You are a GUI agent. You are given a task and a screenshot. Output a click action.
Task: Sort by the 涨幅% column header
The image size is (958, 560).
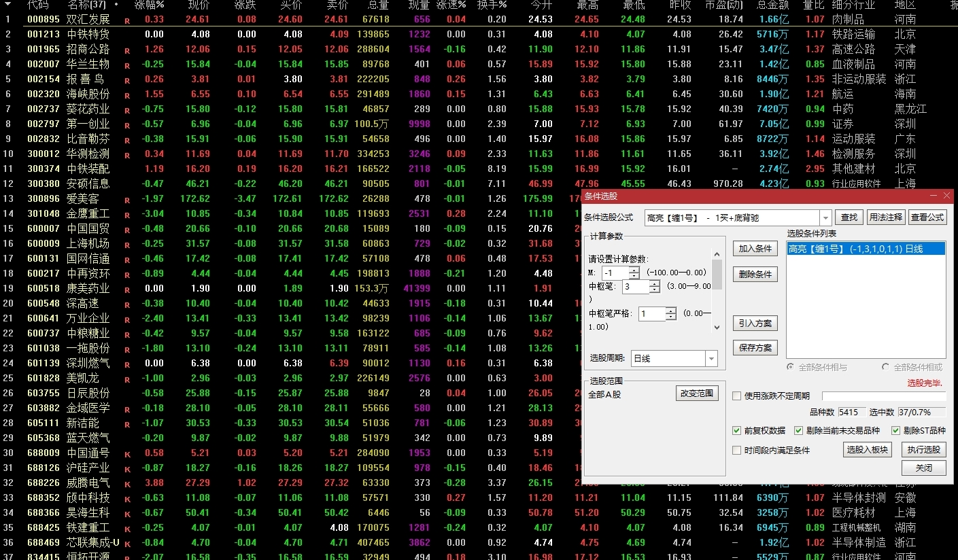tap(149, 5)
